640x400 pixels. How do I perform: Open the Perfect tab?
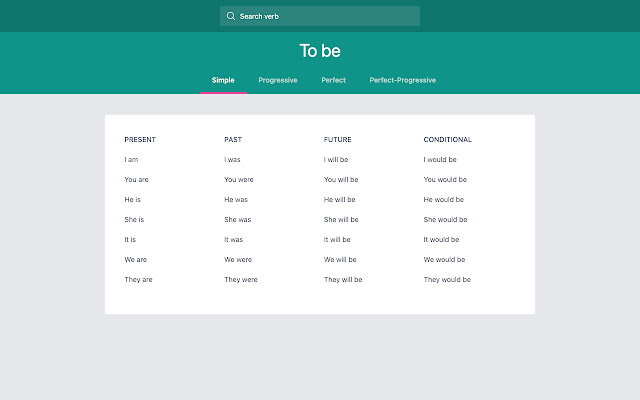(x=333, y=80)
